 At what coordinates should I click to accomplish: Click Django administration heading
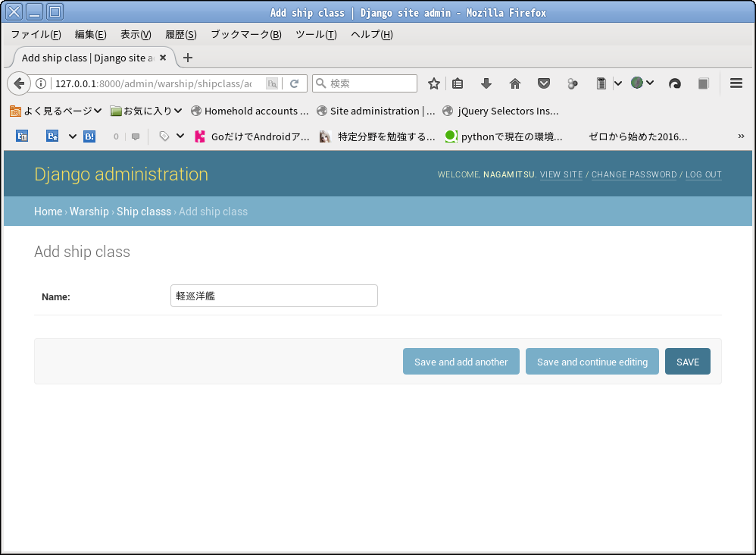click(121, 174)
